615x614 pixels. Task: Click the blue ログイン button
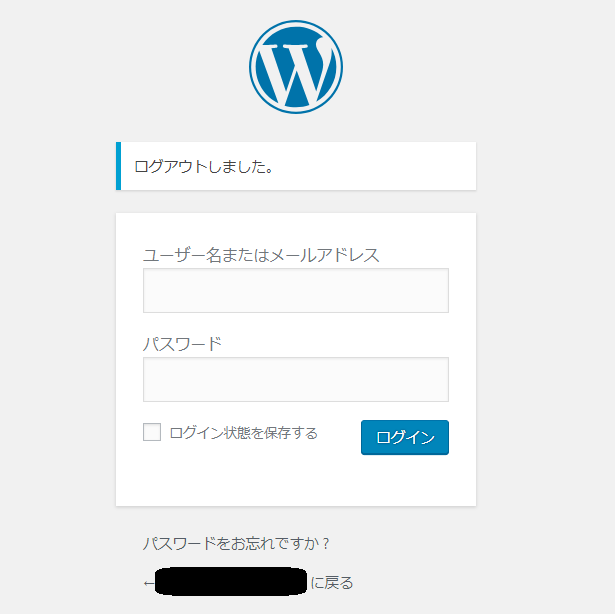[x=405, y=437]
